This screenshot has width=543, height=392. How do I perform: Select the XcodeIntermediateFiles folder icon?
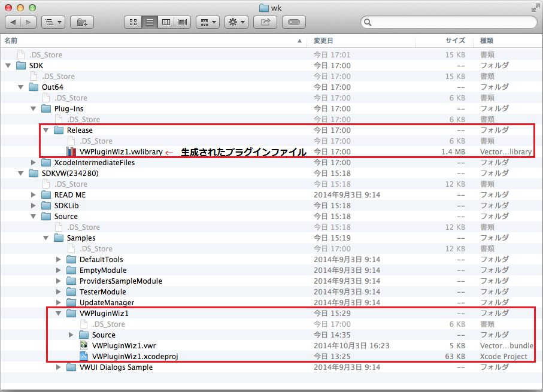pos(46,162)
